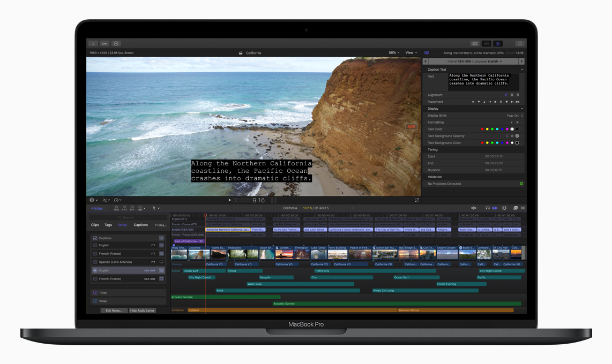Open the caption inspector icon at panel top

pyautogui.click(x=427, y=53)
